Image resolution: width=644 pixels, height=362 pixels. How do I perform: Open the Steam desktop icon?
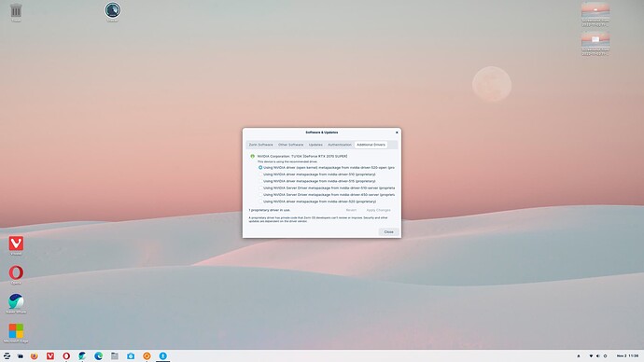(x=113, y=11)
